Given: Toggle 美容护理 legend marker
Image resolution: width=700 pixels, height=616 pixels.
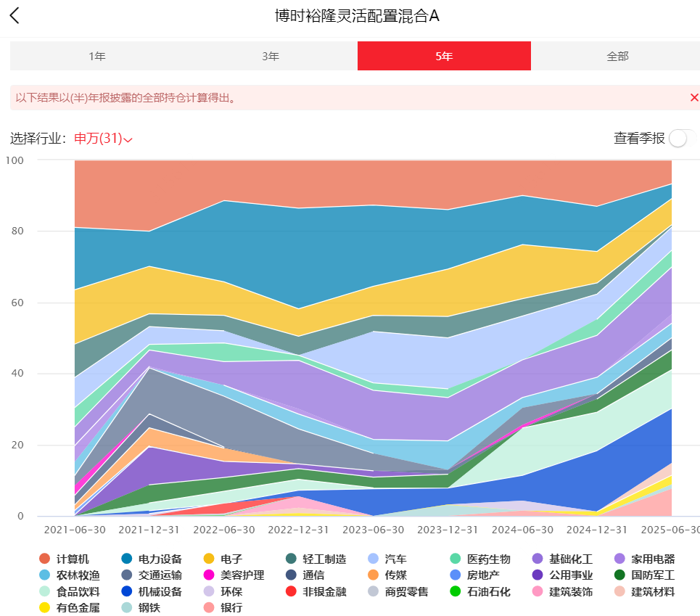Looking at the screenshot, I should click(x=209, y=575).
